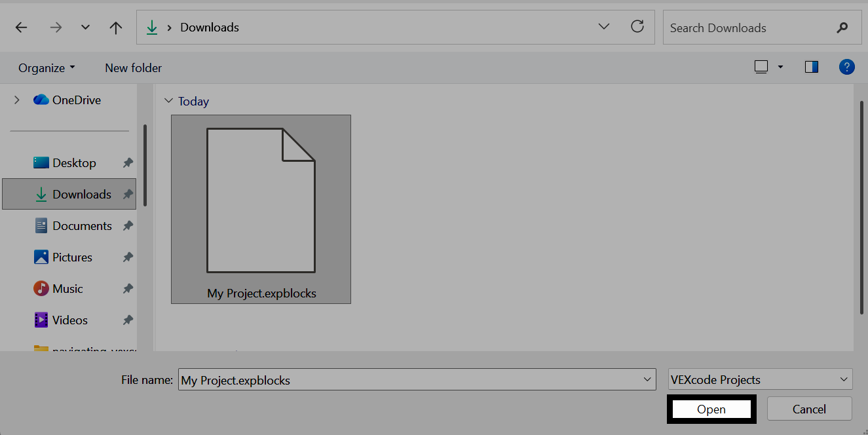The height and width of the screenshot is (435, 868).
Task: Expand the address bar history dropdown
Action: coord(604,27)
